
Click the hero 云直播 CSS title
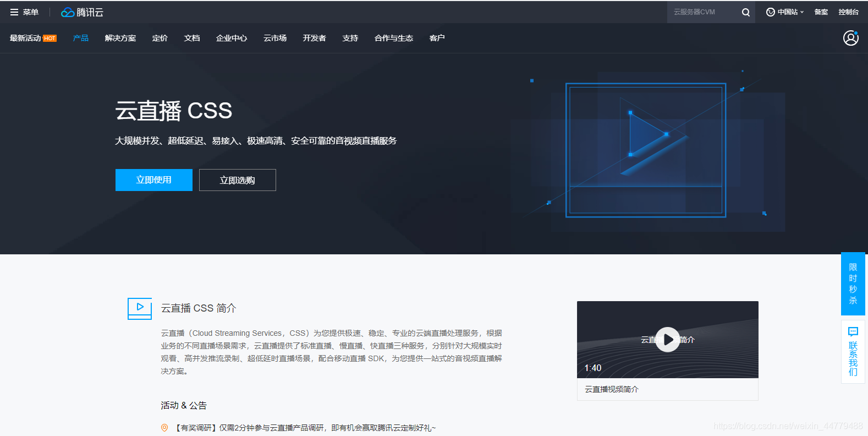point(174,111)
